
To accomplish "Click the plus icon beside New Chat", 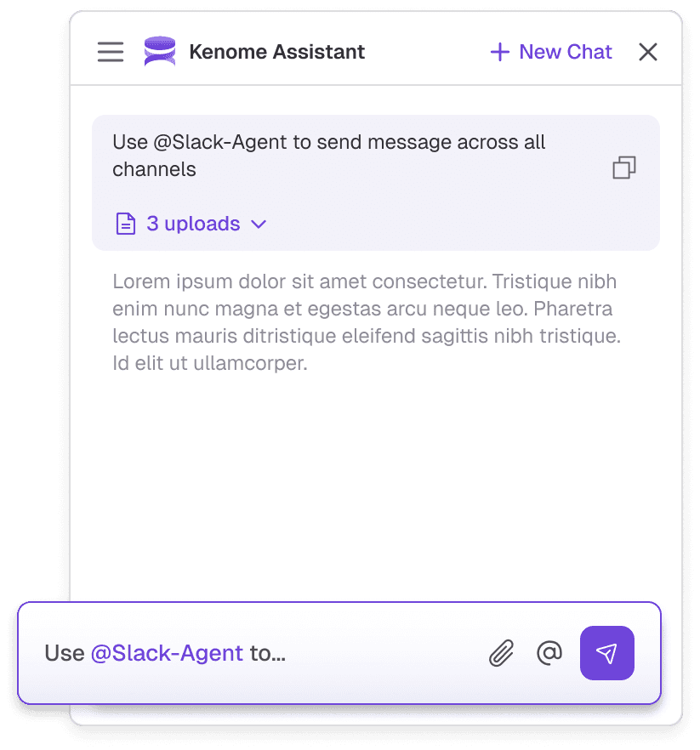I will tap(500, 52).
